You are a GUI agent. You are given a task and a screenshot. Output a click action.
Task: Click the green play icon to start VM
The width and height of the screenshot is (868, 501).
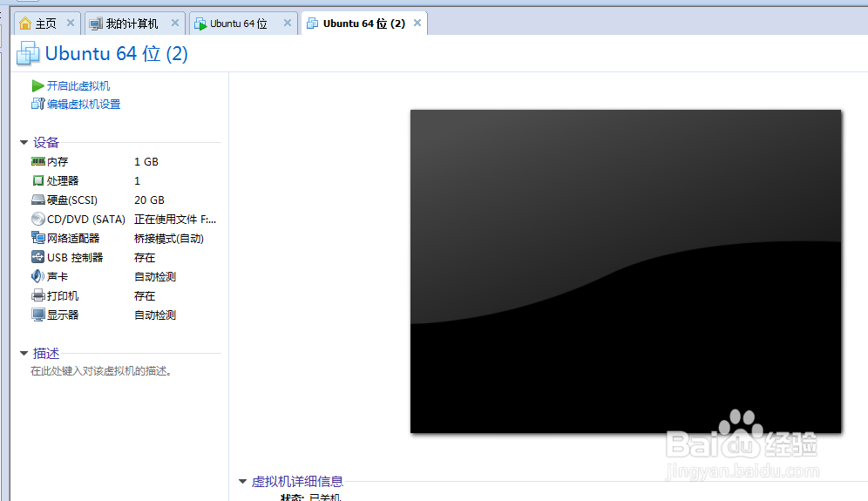[37, 85]
